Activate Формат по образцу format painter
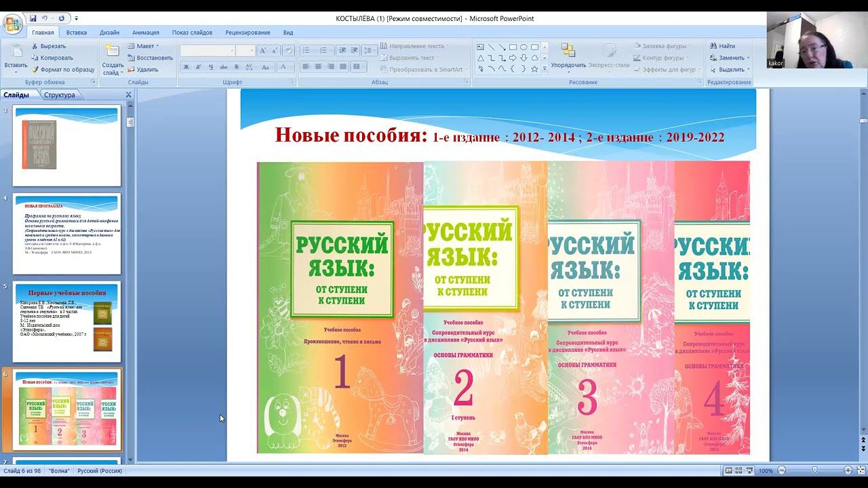The height and width of the screenshot is (488, 868). pos(63,69)
